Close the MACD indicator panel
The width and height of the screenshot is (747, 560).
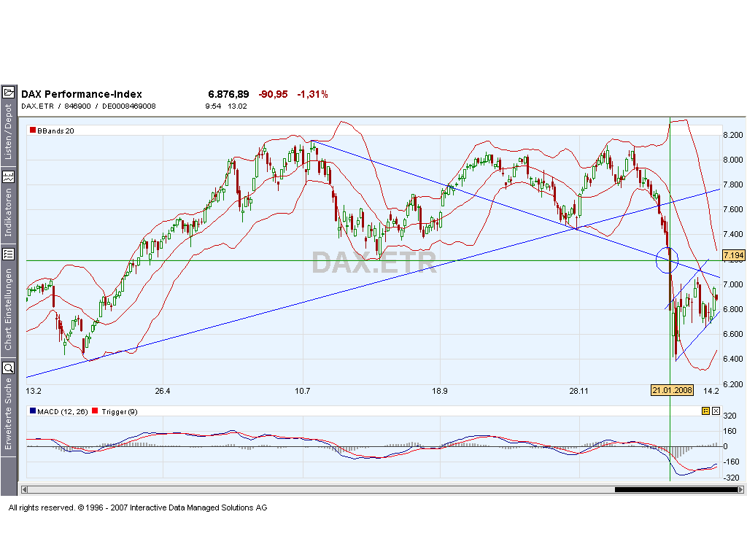coord(716,411)
